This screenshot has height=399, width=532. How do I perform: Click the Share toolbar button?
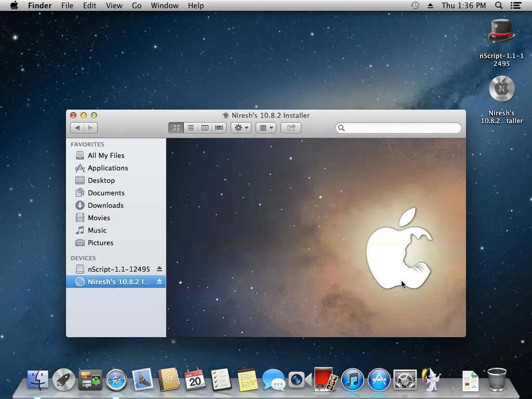pyautogui.click(x=291, y=128)
